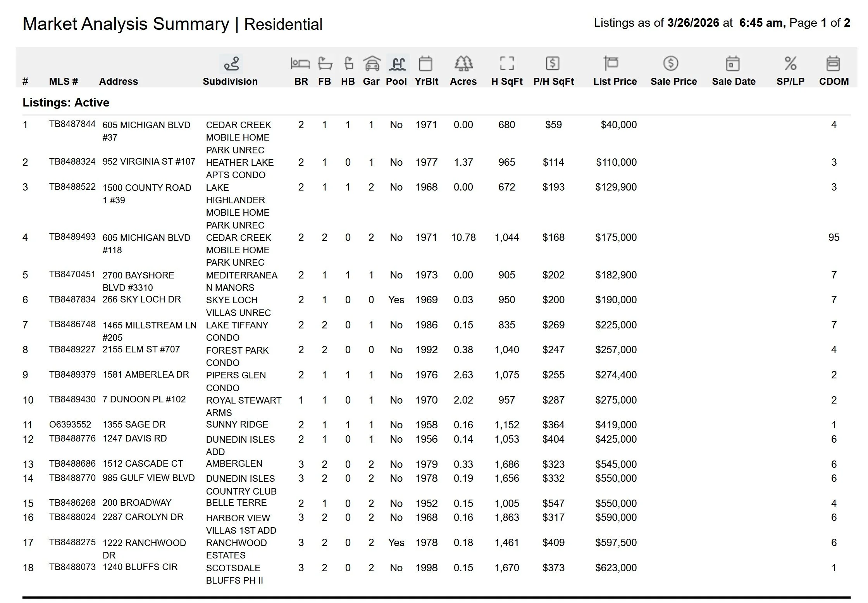Screen dimensions: 868x603
Task: Click the bedroom (BR) bed icon
Action: 300,64
